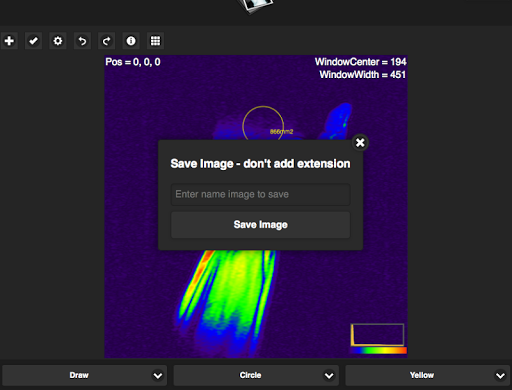
Task: Select the yellow circle annotation
Action: pyautogui.click(x=263, y=123)
